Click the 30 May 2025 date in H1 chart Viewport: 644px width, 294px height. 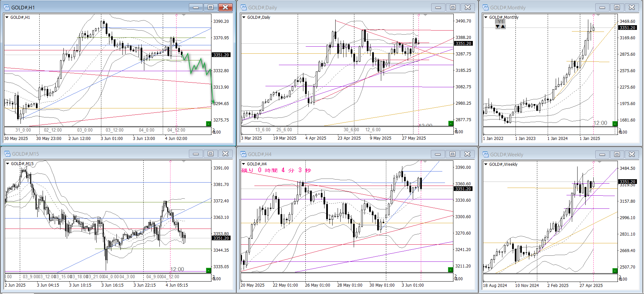pyautogui.click(x=16, y=138)
